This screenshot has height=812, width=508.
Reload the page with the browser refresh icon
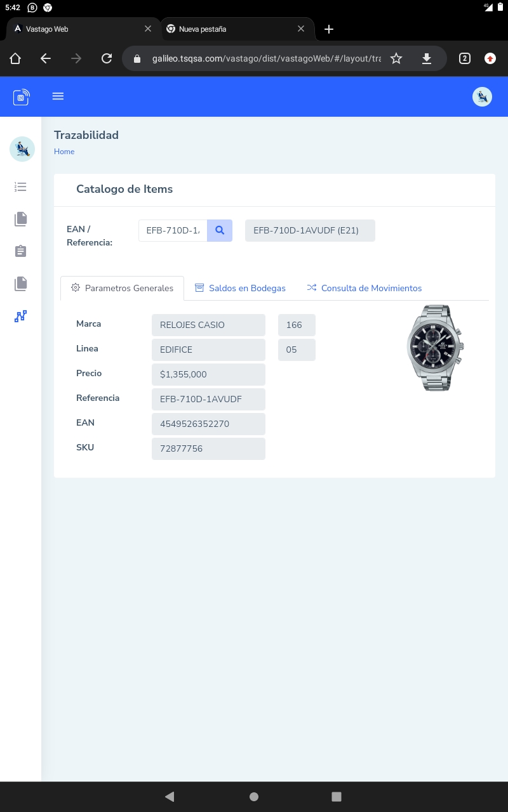coord(107,58)
